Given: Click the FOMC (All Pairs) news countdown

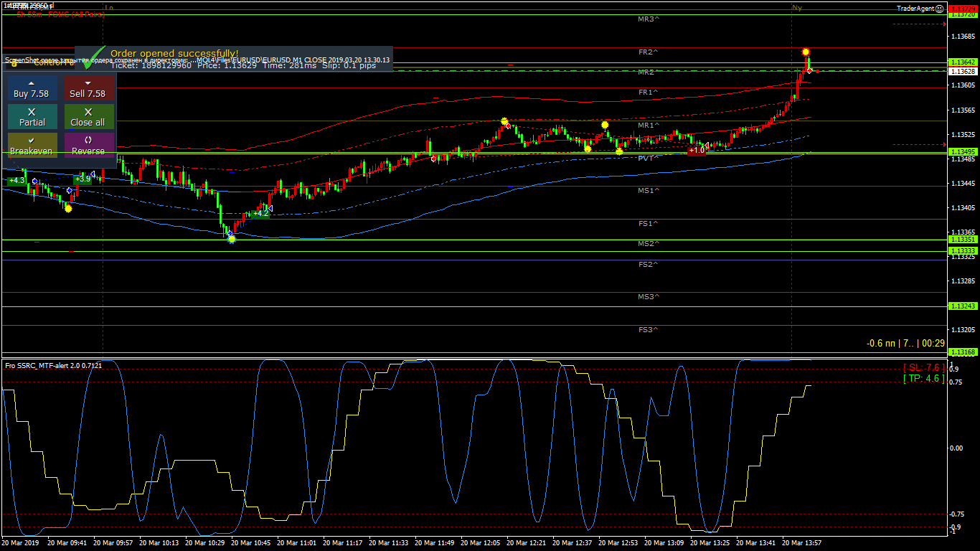Looking at the screenshot, I should pos(60,14).
